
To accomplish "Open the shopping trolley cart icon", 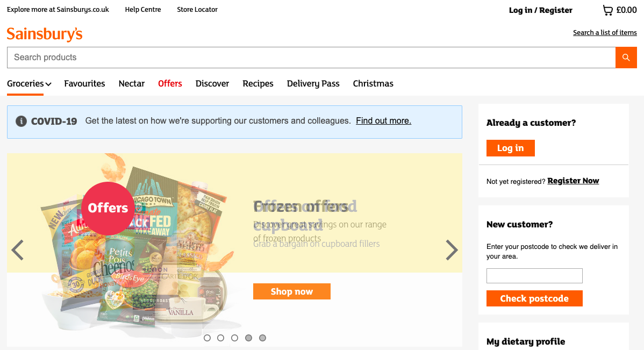I will coord(607,10).
